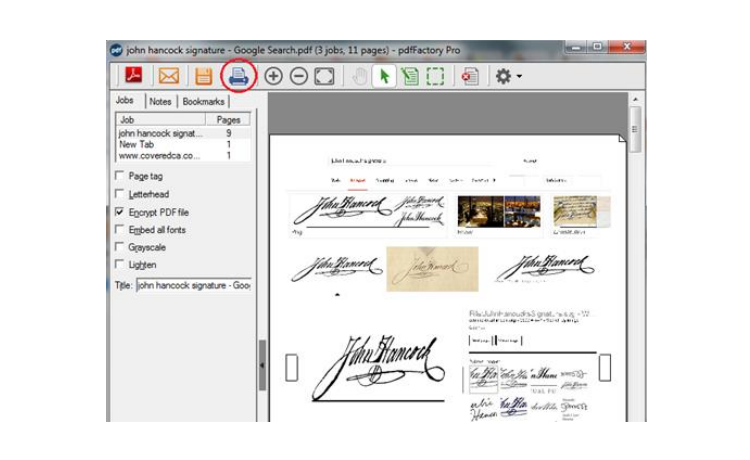
Task: Send PDF via email envelope icon
Action: point(168,76)
